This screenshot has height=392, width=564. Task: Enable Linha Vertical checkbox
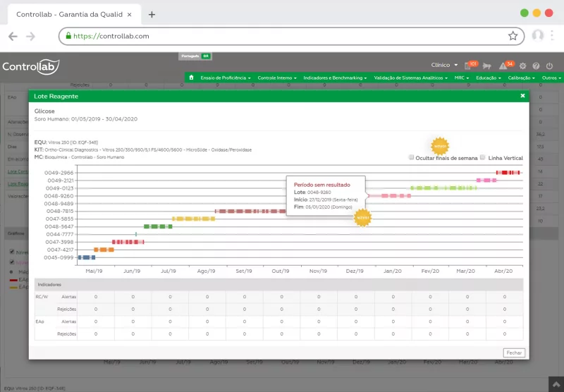pos(483,157)
